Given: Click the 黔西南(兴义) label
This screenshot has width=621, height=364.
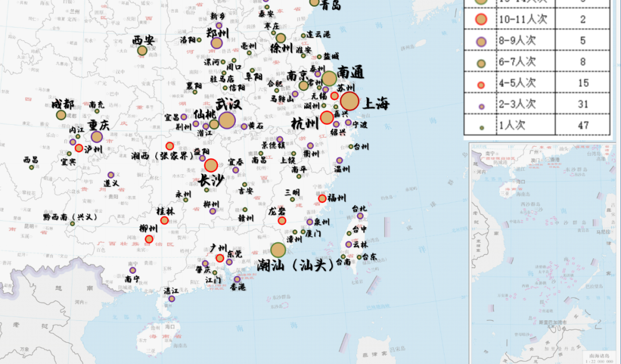Looking at the screenshot, I should 70,217.
